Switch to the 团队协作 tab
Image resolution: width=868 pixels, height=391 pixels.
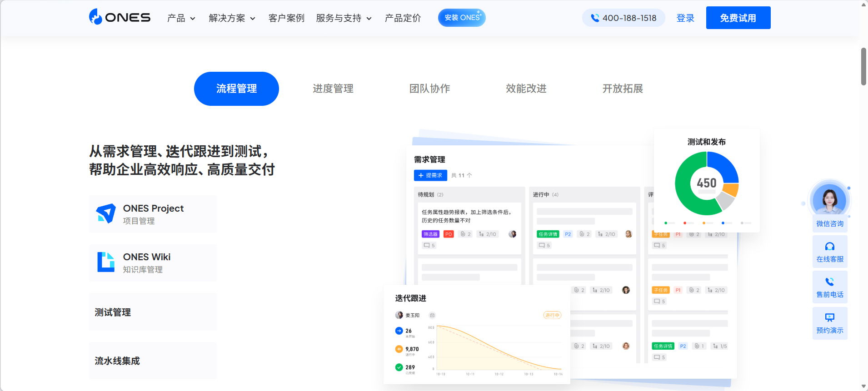point(429,89)
